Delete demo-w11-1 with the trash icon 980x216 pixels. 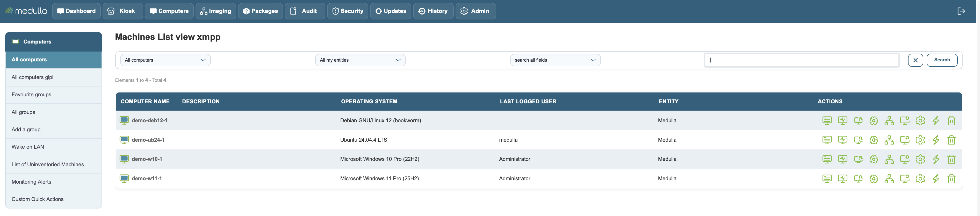[x=951, y=179]
